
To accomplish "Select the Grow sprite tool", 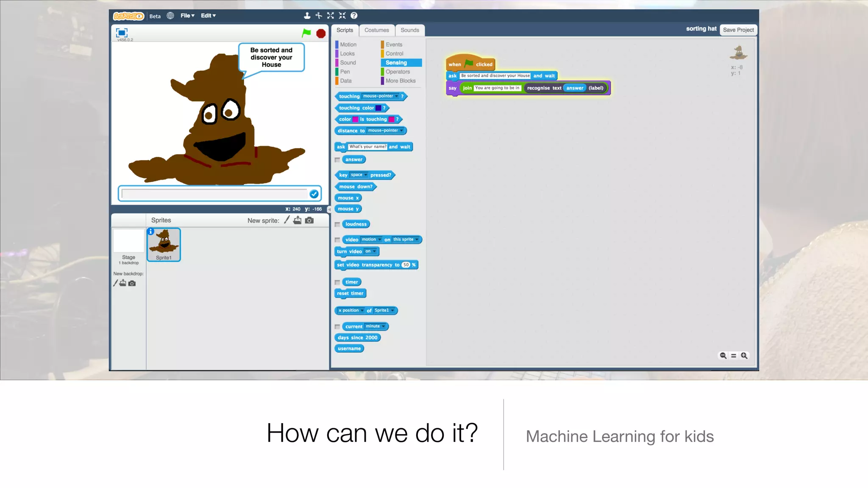I will [x=331, y=16].
